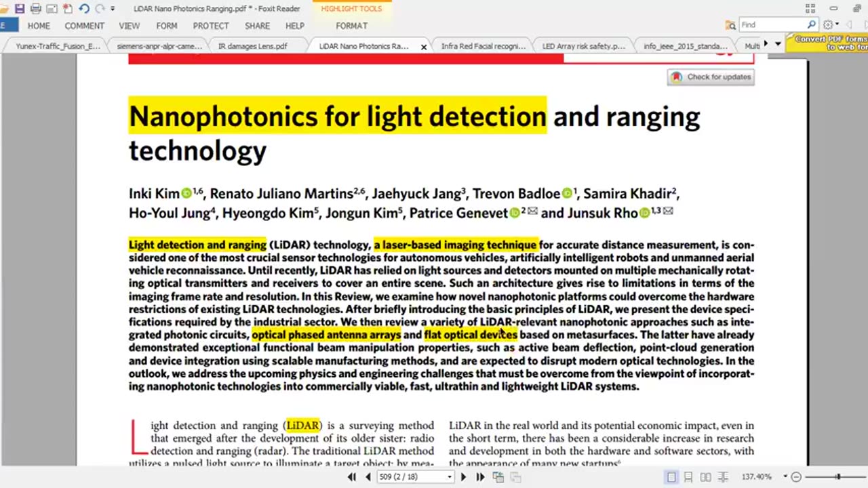Open the FORMAT highlight tools tab

pos(351,26)
